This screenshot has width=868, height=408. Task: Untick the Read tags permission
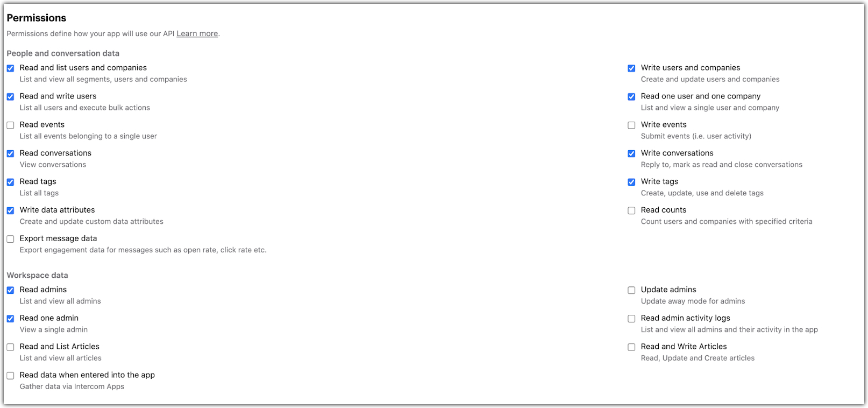pyautogui.click(x=10, y=182)
